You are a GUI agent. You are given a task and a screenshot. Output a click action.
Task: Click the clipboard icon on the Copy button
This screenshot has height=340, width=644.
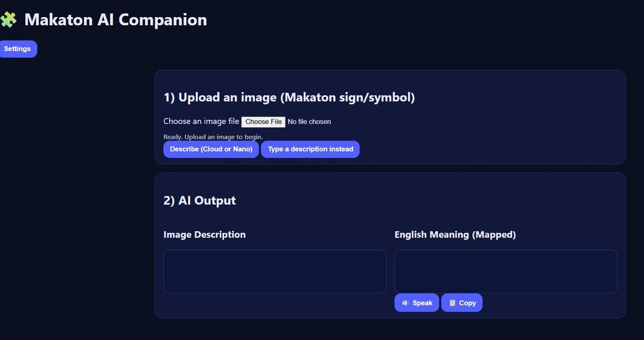[451, 302]
